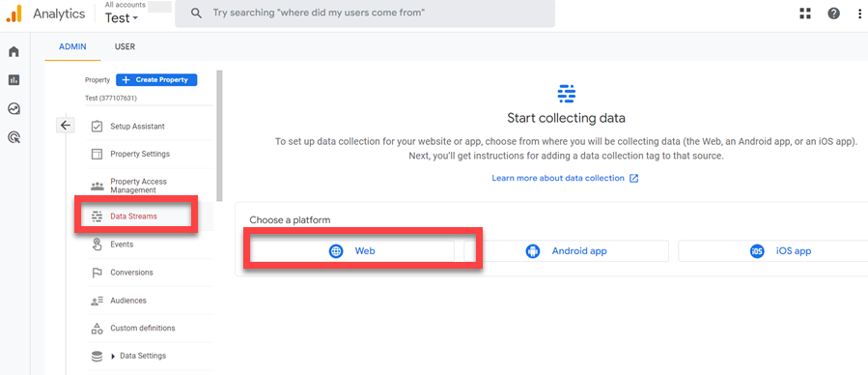
Task: Switch to the USER tab
Action: click(x=125, y=47)
